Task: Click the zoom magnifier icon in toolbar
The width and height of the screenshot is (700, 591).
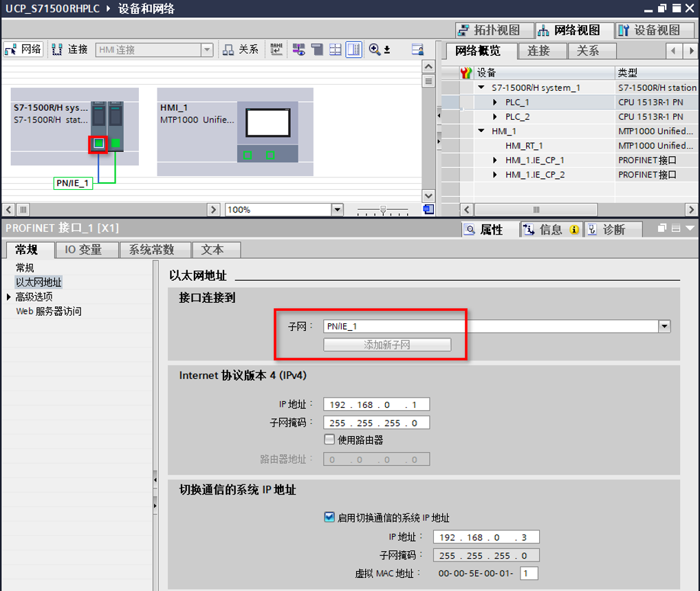Action: click(x=375, y=50)
